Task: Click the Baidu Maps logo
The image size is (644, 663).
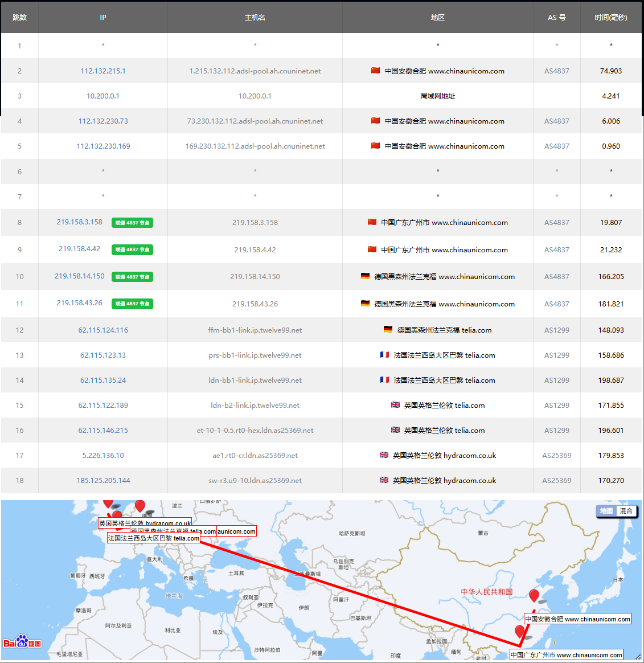Action: click(x=22, y=642)
